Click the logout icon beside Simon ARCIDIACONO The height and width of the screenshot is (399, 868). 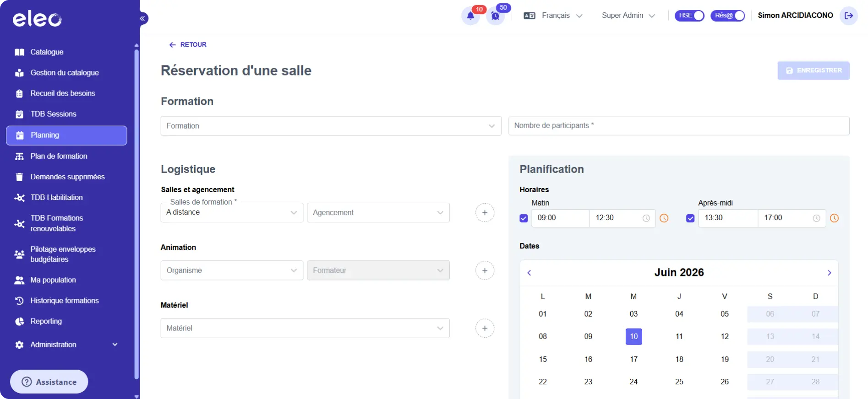click(849, 16)
